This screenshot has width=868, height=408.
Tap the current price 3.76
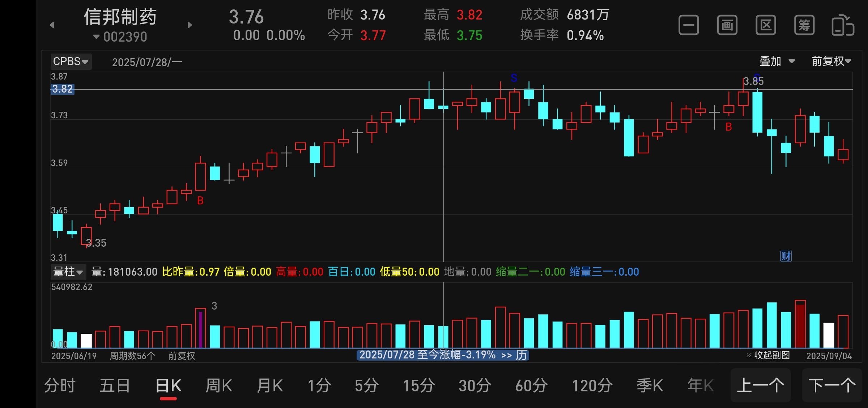[246, 17]
